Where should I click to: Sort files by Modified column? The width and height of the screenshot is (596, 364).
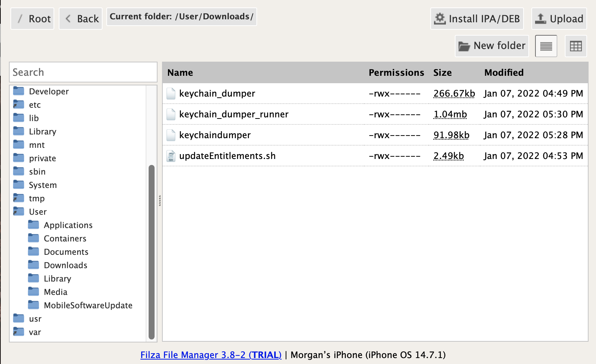pos(504,72)
